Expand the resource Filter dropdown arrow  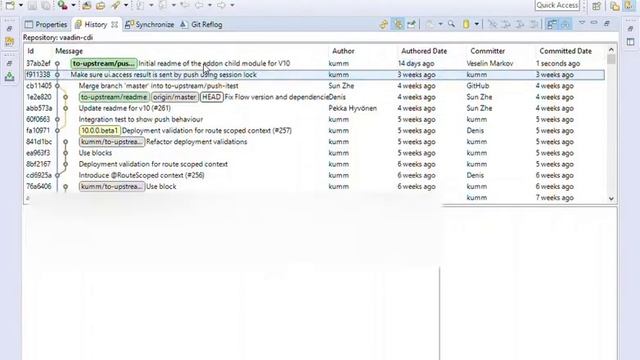(x=476, y=24)
